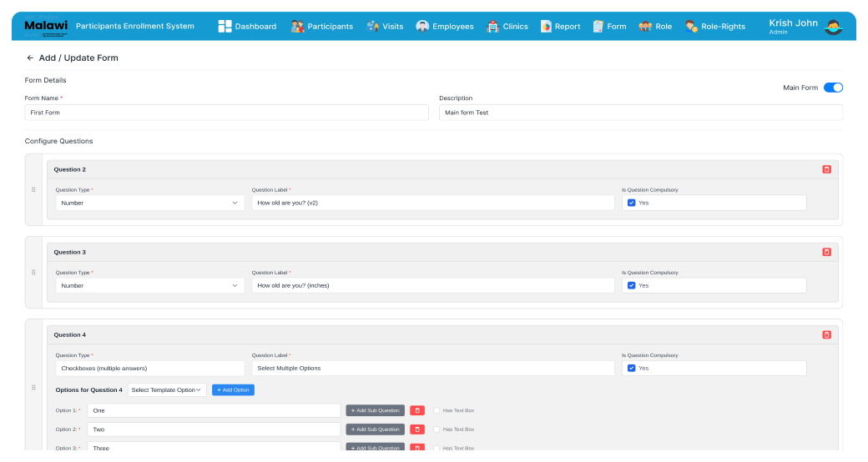Open the Visits menu
The width and height of the screenshot is (868, 462).
[386, 26]
